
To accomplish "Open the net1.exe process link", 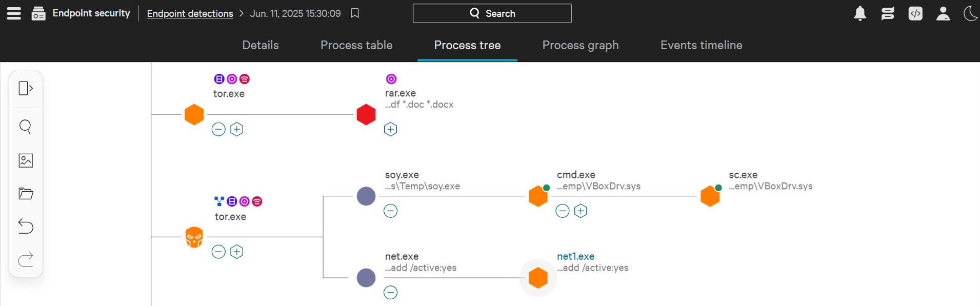I will click(x=575, y=256).
